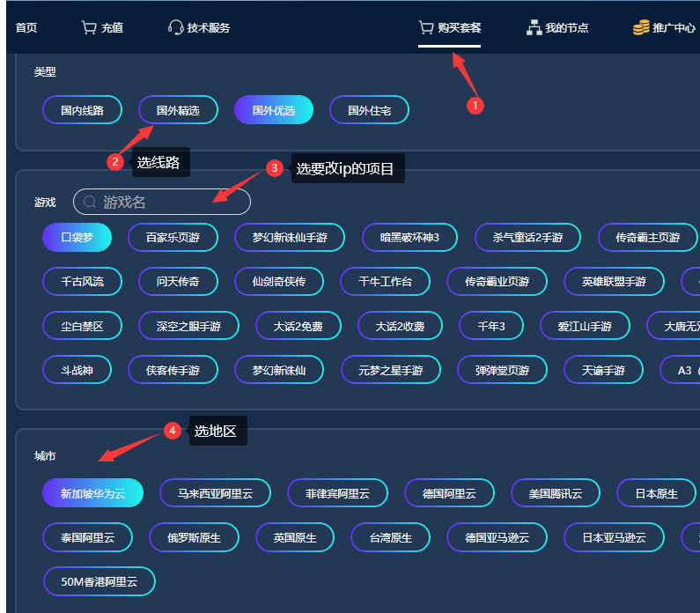Choose the 台湾原生 region
This screenshot has height=613, width=700.
391,537
